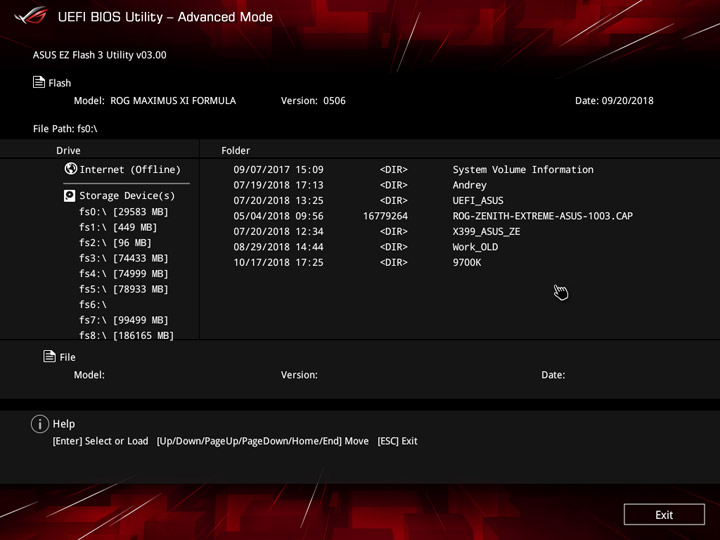
Task: Click the date 07/19/2018 17:13
Action: click(278, 185)
